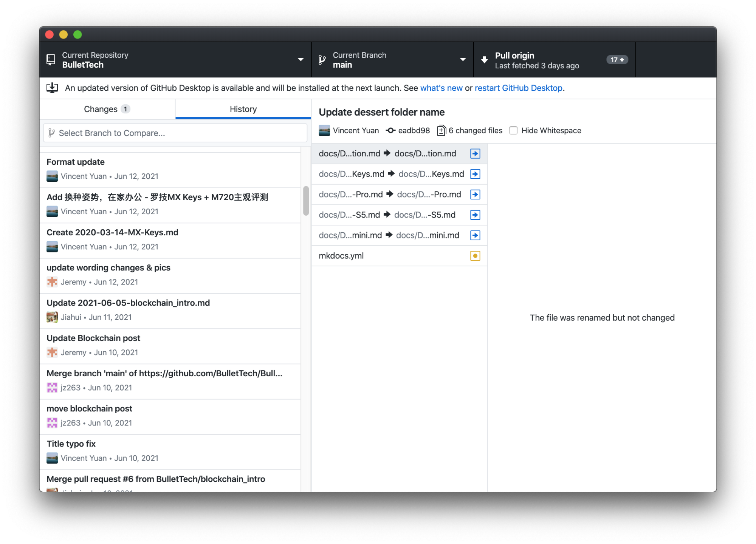Select the docs/D...-Pro.md file row

400,194
